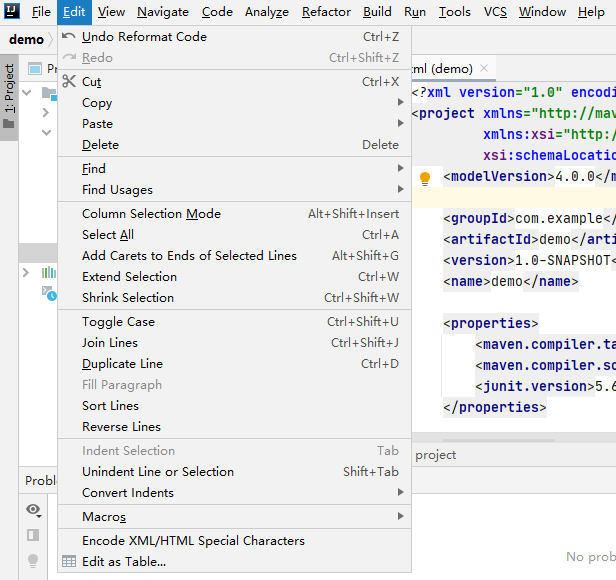This screenshot has height=580, width=616.
Task: Choose Extend Selection
Action: 235,277
